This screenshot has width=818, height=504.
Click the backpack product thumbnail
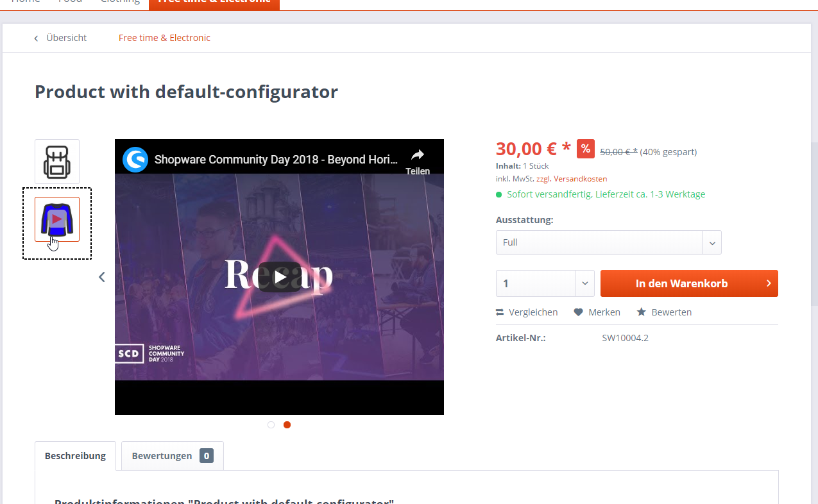click(57, 162)
